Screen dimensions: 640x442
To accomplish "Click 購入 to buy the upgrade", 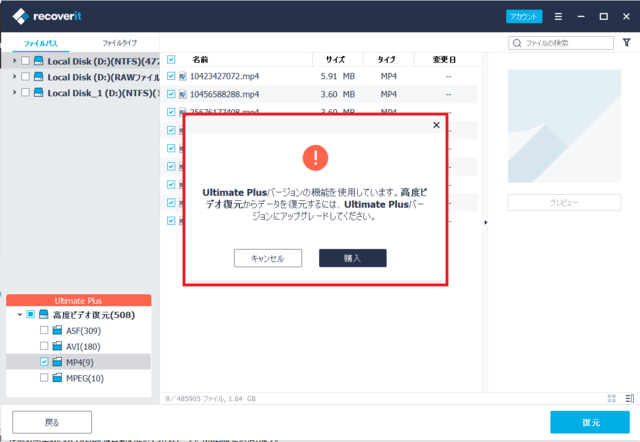I will click(x=353, y=258).
